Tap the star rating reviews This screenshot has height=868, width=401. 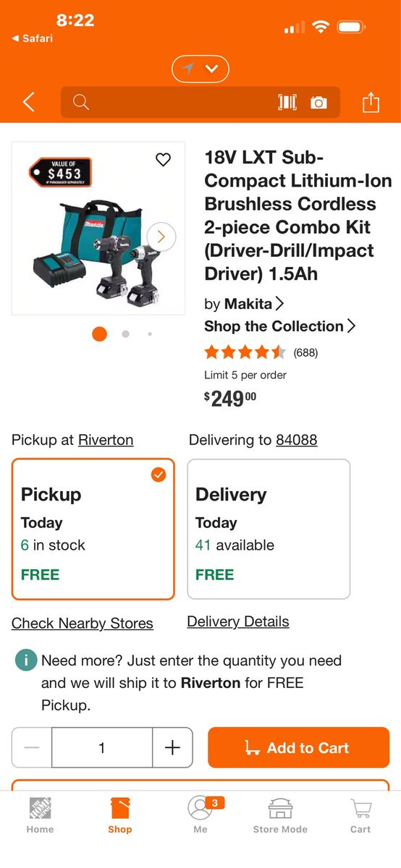click(x=261, y=352)
